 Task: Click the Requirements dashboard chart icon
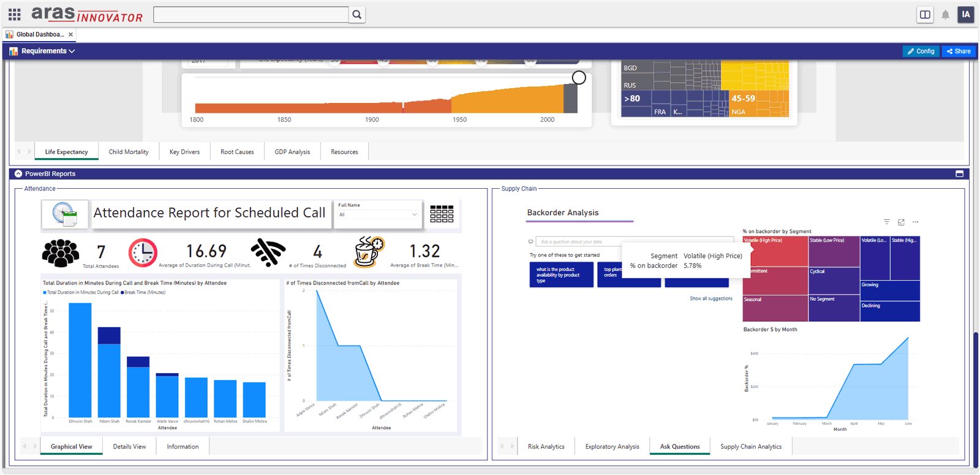point(13,51)
